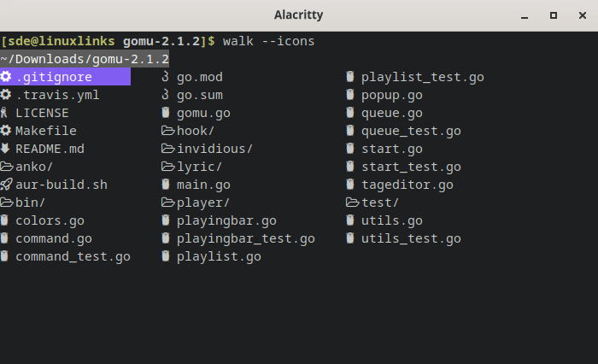This screenshot has height=364, width=598.
Task: Click the Go file icon beside command.go
Action: point(4,238)
